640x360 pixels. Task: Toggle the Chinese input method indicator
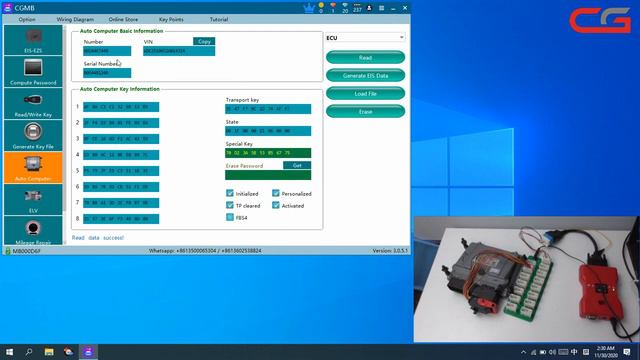[574, 352]
